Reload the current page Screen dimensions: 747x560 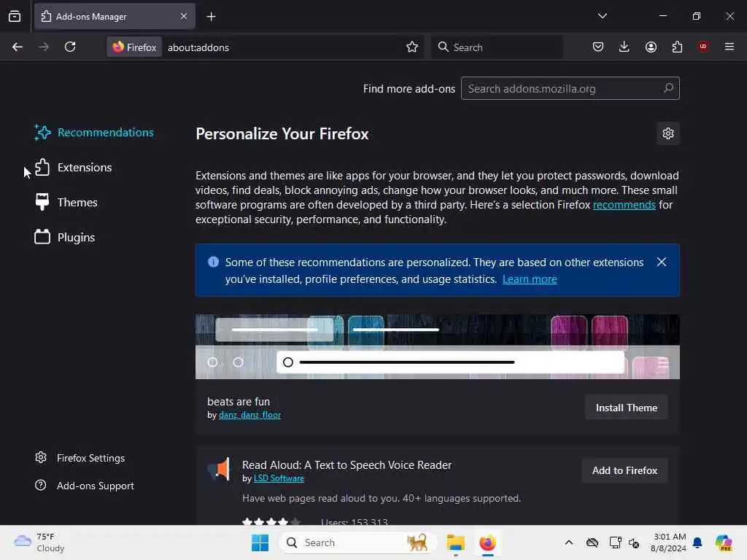coord(70,47)
